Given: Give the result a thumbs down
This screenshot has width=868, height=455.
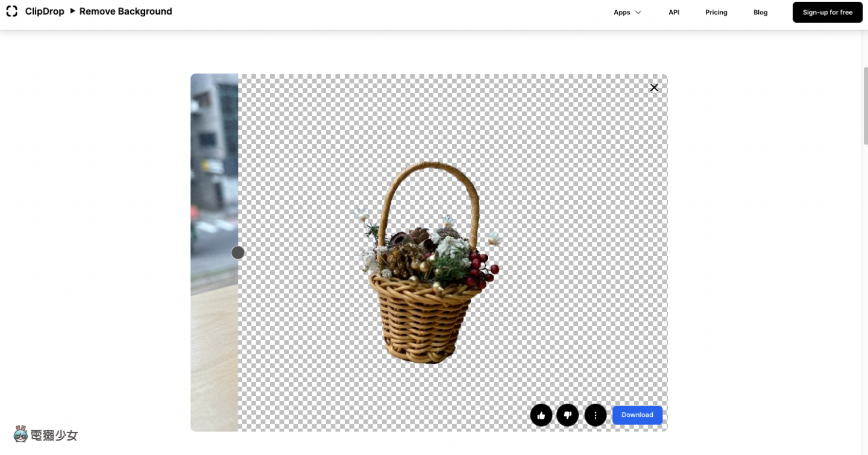Looking at the screenshot, I should point(568,415).
